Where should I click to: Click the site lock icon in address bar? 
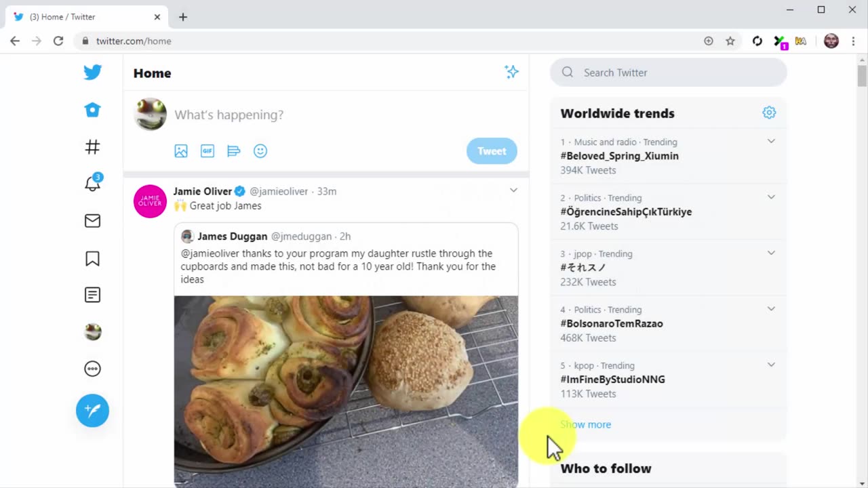[x=85, y=41]
